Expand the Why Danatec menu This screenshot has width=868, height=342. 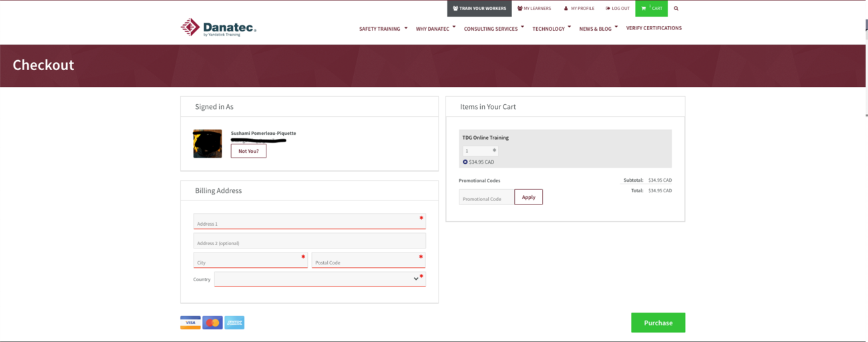coord(435,29)
